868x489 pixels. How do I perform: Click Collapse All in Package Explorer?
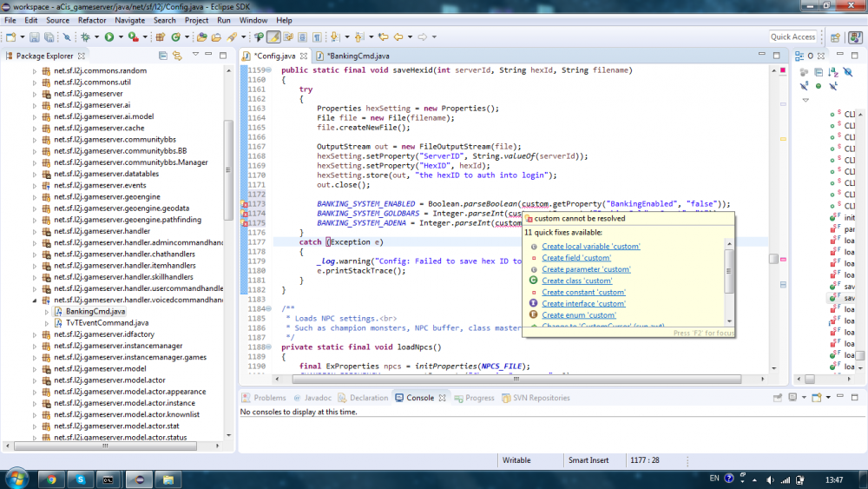tap(163, 56)
